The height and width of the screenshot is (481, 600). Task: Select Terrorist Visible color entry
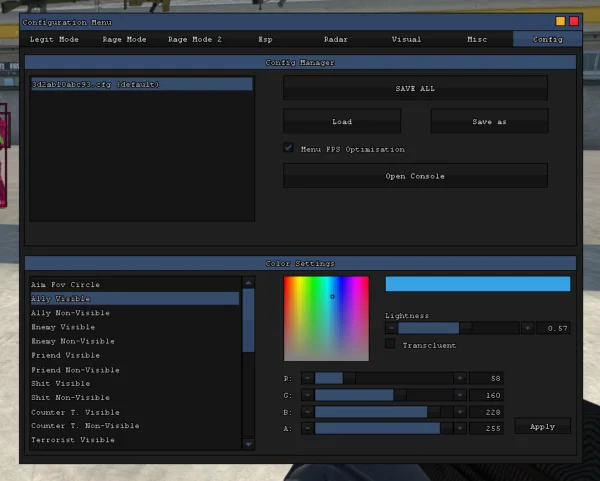[x=135, y=440]
